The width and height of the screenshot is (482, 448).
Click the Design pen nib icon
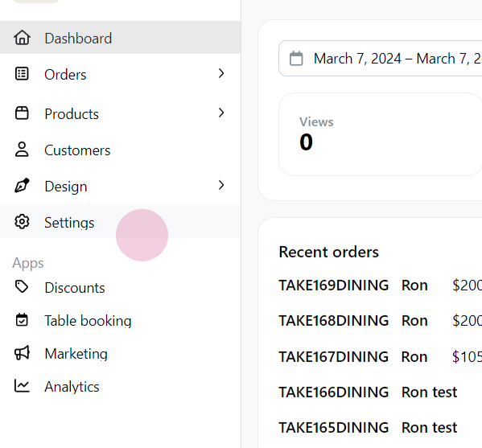point(22,186)
